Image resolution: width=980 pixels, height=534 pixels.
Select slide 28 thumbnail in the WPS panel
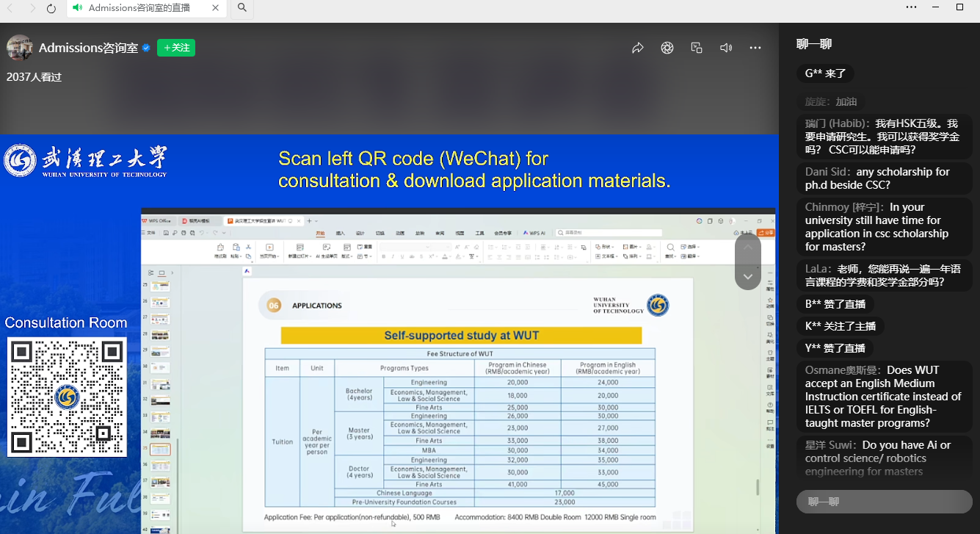160,335
